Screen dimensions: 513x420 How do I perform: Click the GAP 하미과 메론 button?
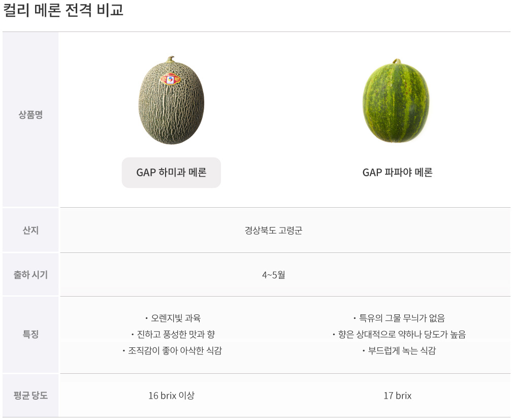pyautogui.click(x=171, y=172)
